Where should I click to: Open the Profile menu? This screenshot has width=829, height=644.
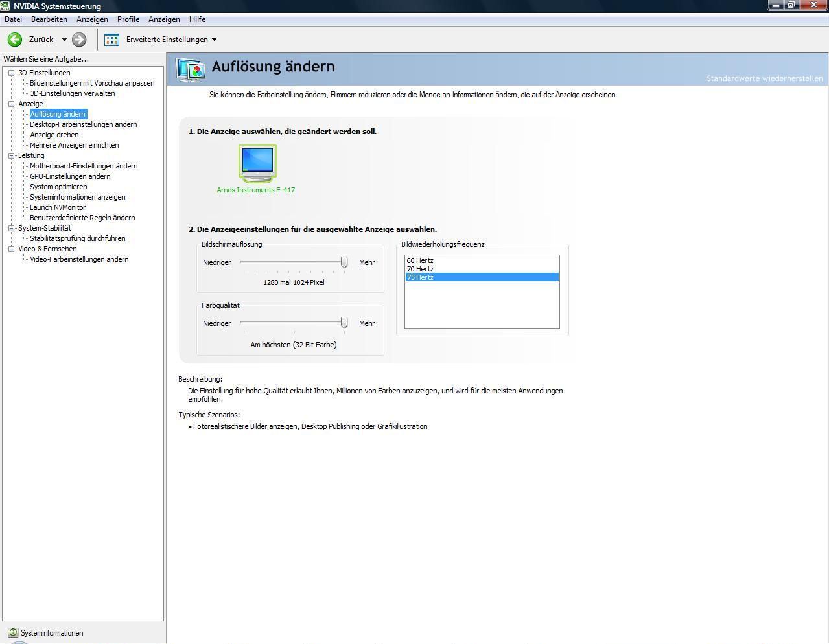tap(128, 19)
